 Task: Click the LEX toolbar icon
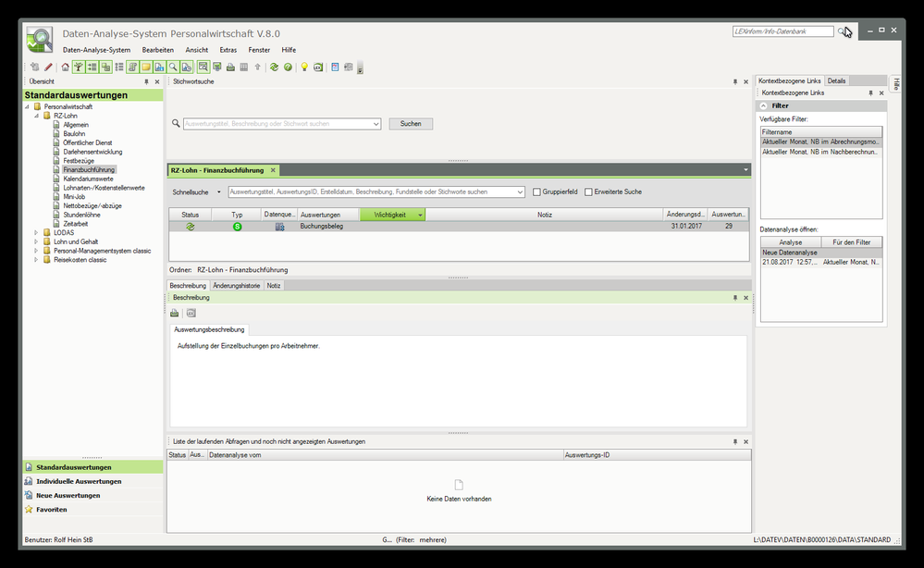(x=318, y=68)
